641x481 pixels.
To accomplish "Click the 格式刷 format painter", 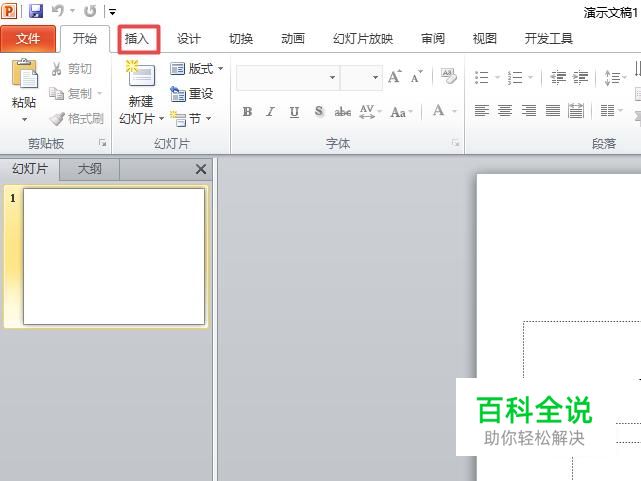I will point(76,119).
